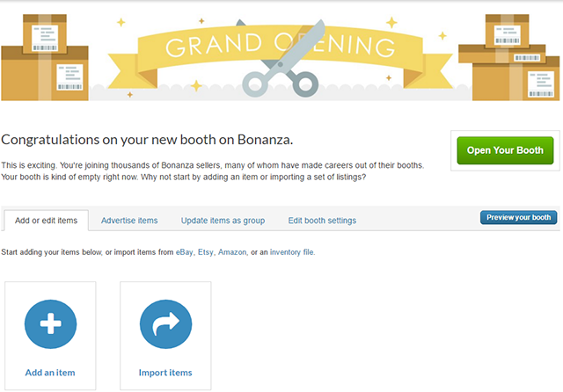The image size is (563, 392).
Task: Switch to the Advertise items tab
Action: (129, 220)
